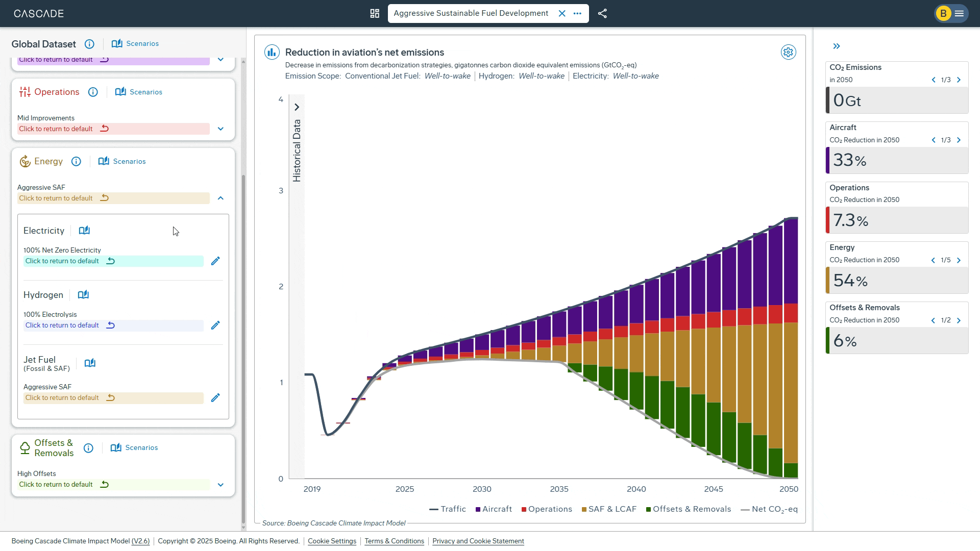The width and height of the screenshot is (980, 551).
Task: Toggle SAF & LCAF legend series
Action: point(609,509)
